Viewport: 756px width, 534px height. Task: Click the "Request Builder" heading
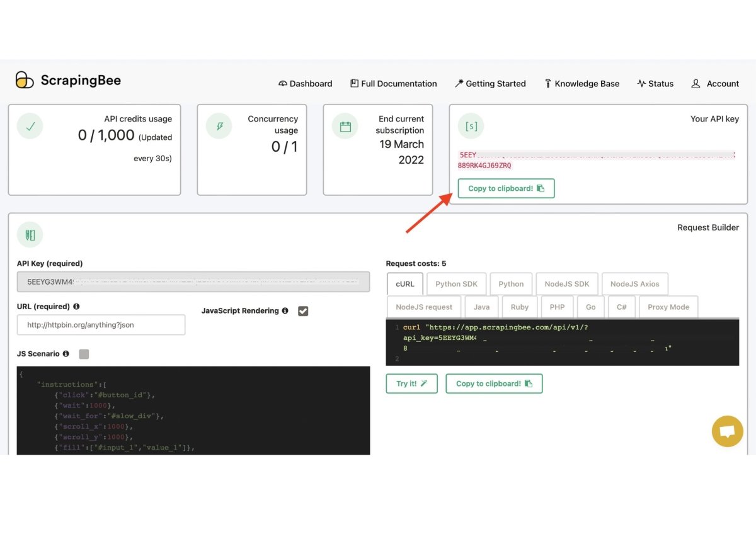[708, 227]
